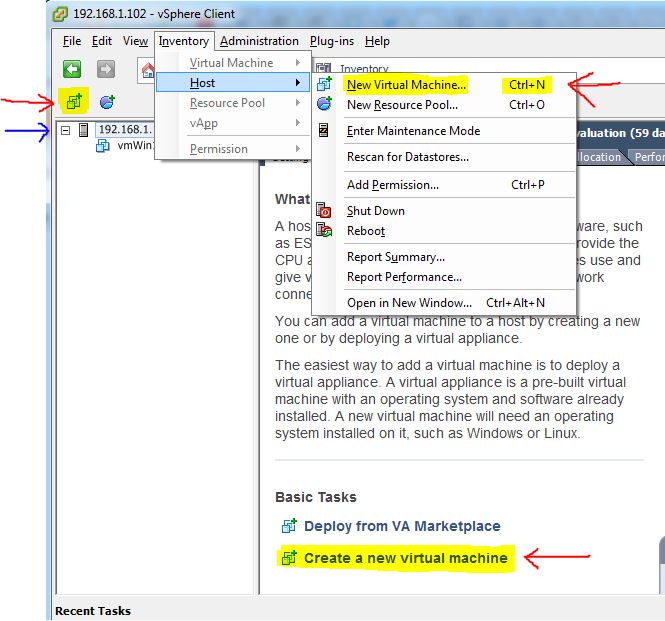
Task: Select Report Summary...
Action: (x=444, y=257)
